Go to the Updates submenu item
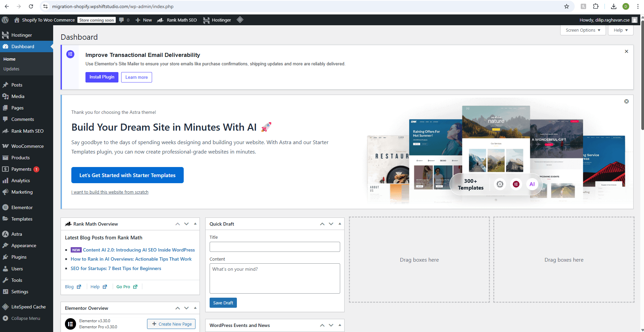The width and height of the screenshot is (644, 332). [11, 69]
